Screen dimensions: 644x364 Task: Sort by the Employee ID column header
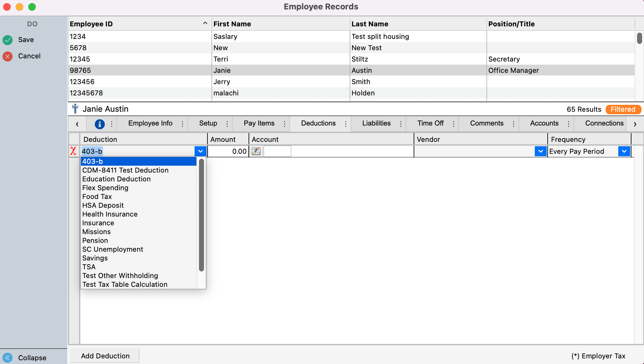click(x=91, y=24)
